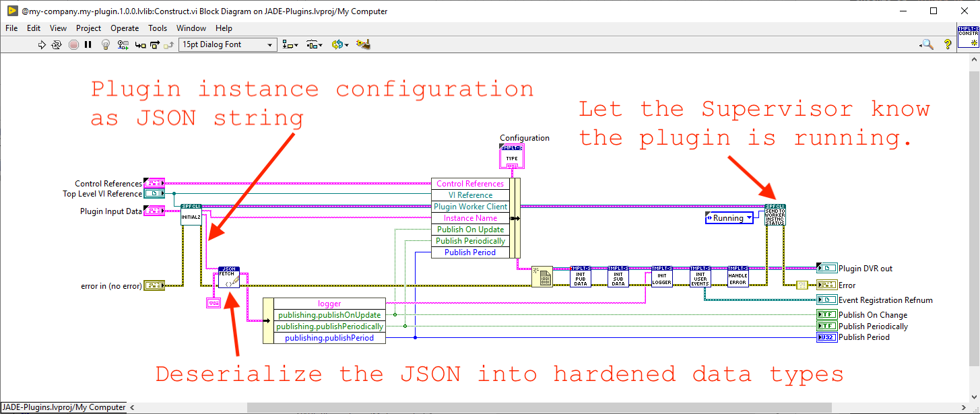Click the search magnifier icon
This screenshot has width=980, height=414.
click(x=926, y=44)
